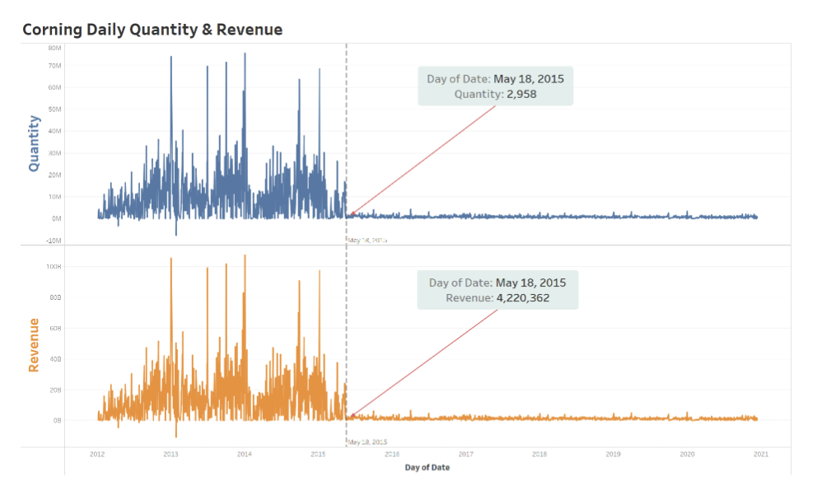Click the "70M" tick on the Quantity axis
The image size is (822, 504).
[54, 66]
